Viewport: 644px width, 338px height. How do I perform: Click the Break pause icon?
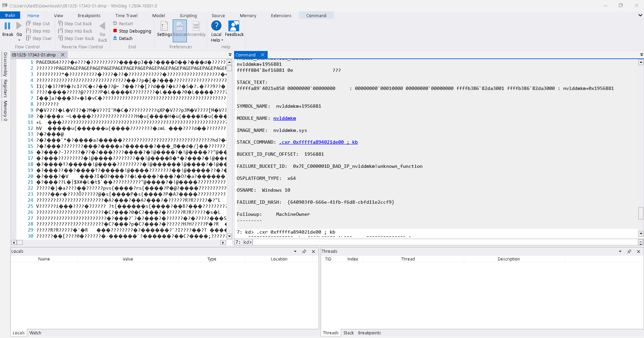click(7, 26)
